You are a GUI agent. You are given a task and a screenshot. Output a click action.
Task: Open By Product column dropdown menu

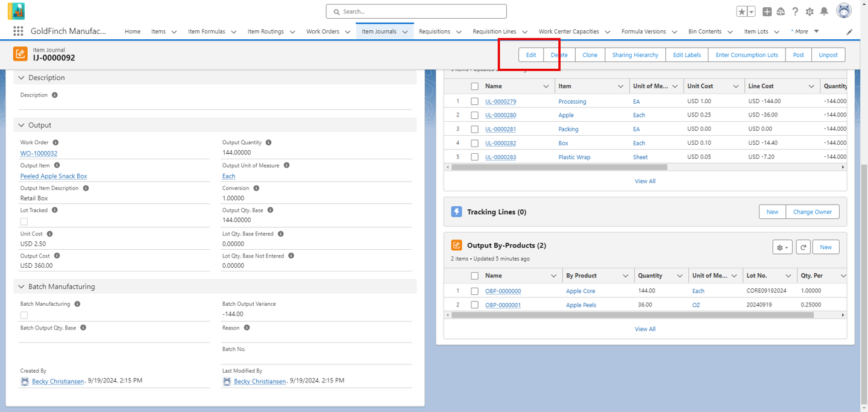pyautogui.click(x=625, y=276)
